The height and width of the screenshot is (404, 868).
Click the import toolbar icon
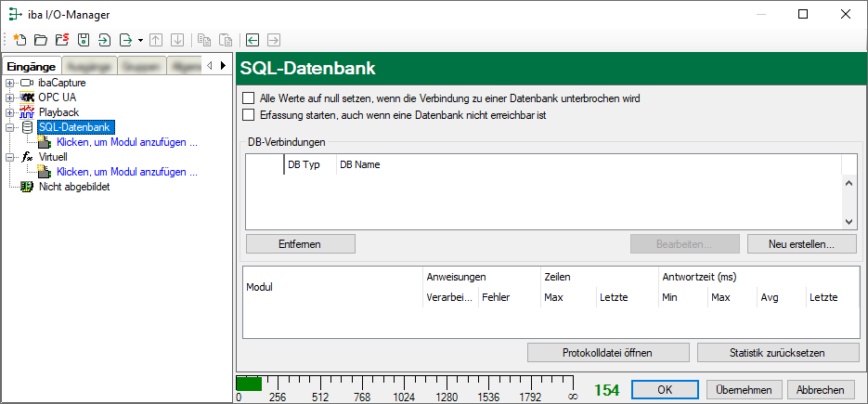point(105,40)
